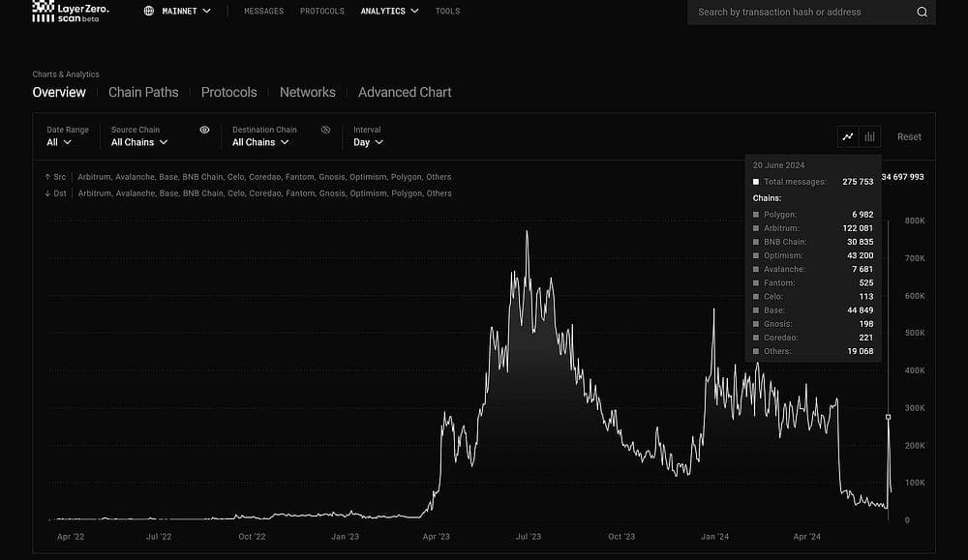Click Fantom in the Dst legend row

pos(299,193)
